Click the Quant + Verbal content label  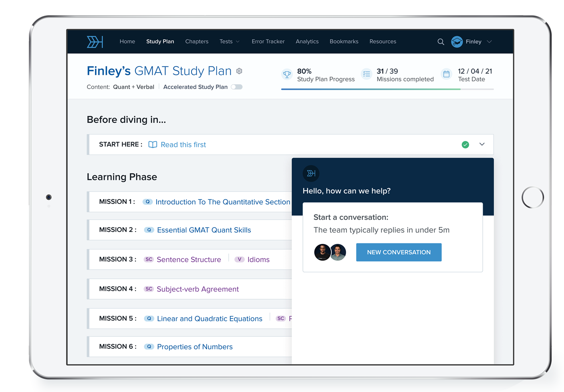[x=133, y=87]
